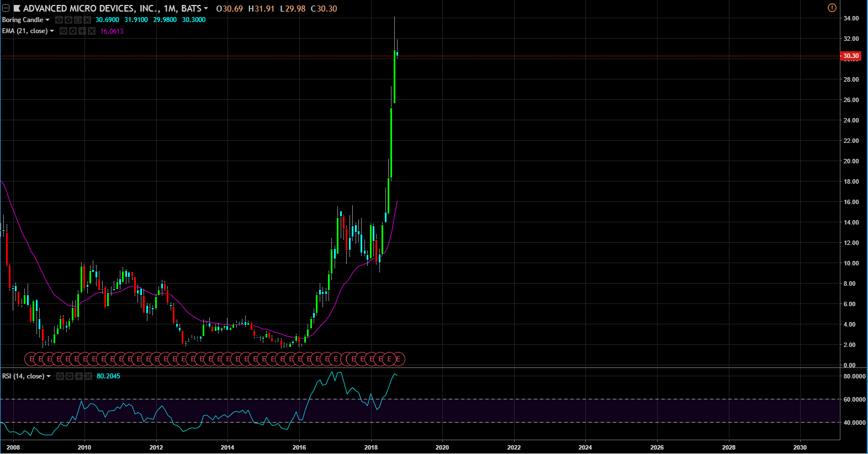Click the RSI value 80.2045
Screen dimensions: 868x454
[x=108, y=376]
